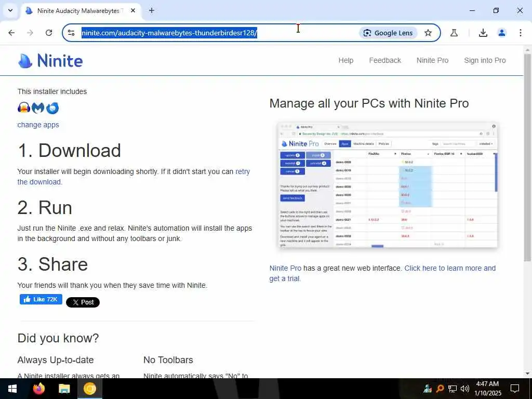This screenshot has height=399, width=532.
Task: Open Chrome Labs flask icon
Action: 454,33
